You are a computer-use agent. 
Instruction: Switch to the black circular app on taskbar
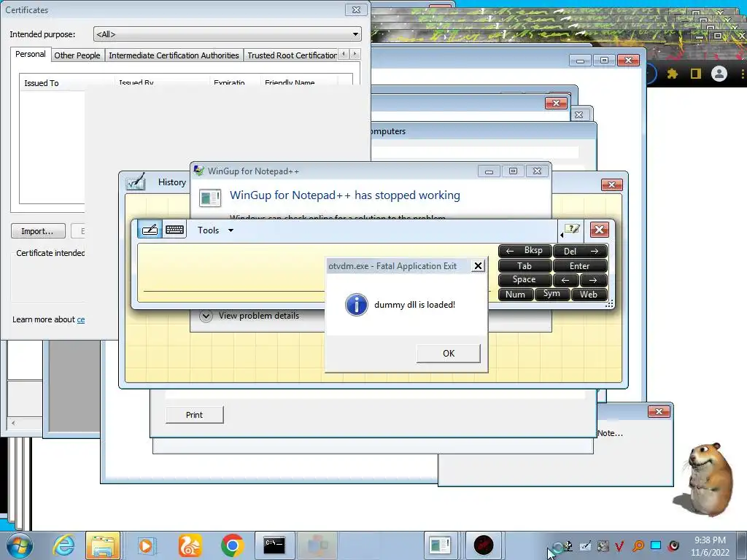click(483, 545)
